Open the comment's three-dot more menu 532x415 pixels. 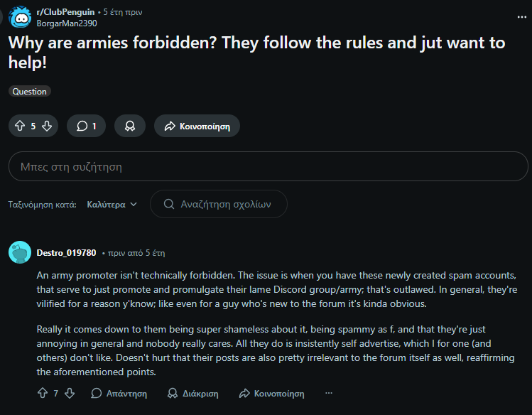pyautogui.click(x=328, y=393)
